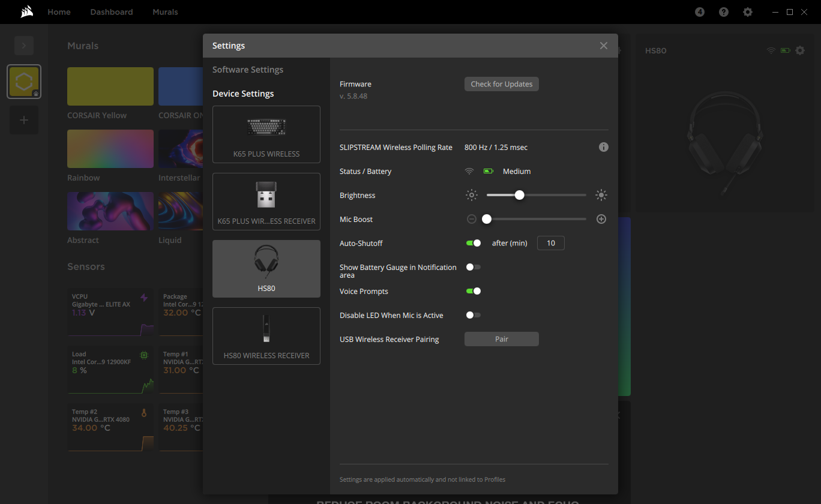Adjust the Mic Boost slider handle

487,219
